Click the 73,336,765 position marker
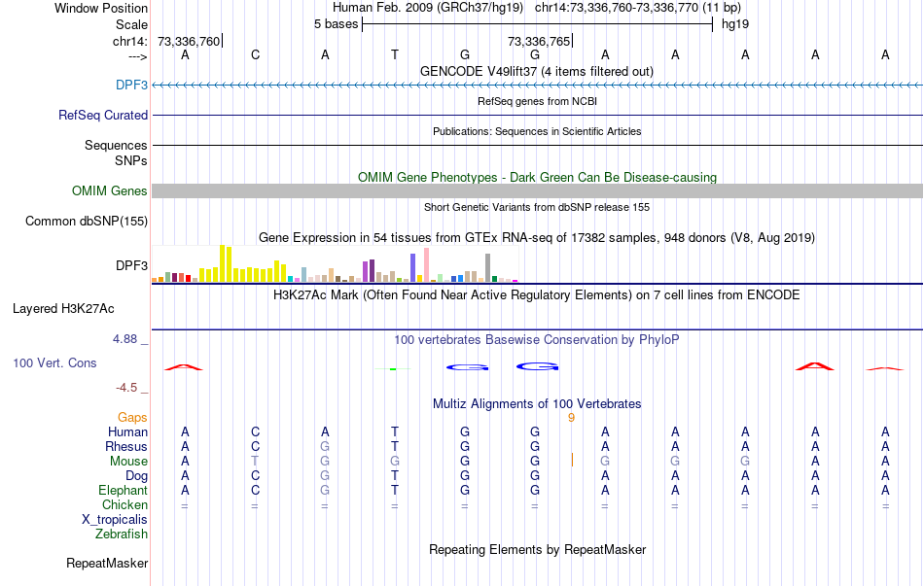 [x=540, y=41]
